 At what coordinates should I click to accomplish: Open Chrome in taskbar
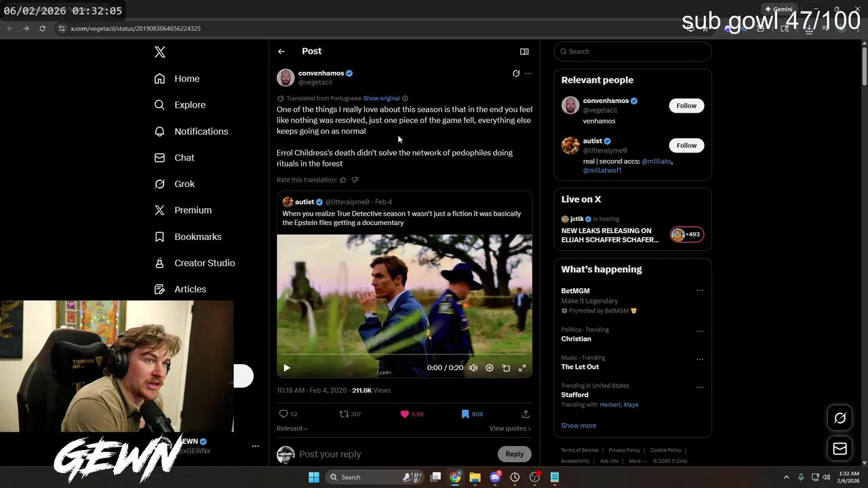(x=455, y=477)
